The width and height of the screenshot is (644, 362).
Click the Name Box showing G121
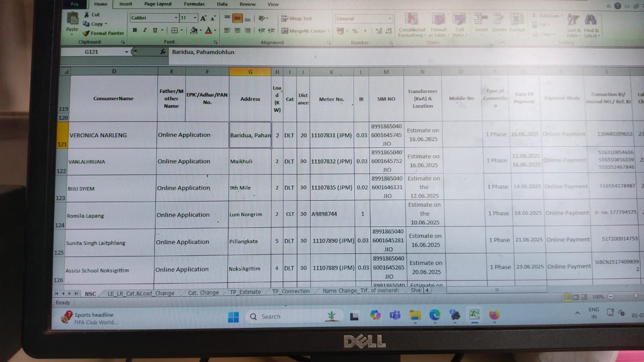point(92,52)
